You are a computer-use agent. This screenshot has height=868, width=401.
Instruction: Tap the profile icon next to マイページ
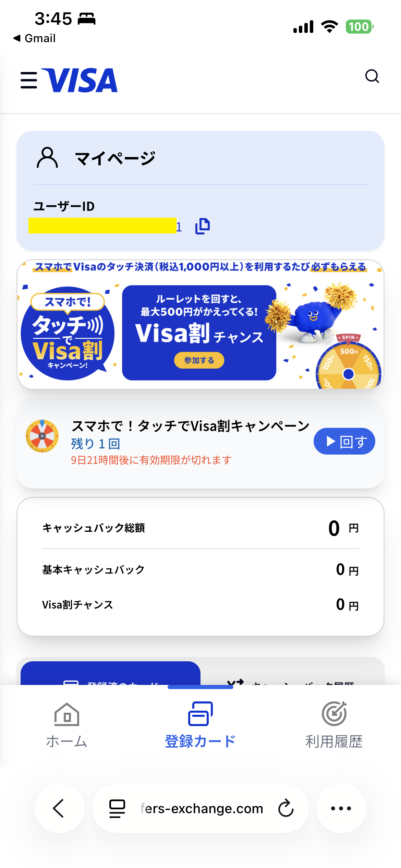[x=47, y=158]
